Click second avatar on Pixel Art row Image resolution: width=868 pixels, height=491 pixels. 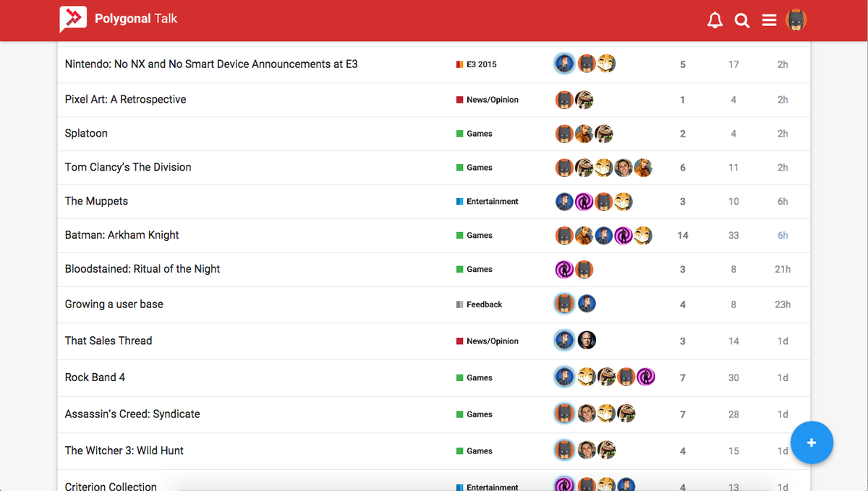(584, 100)
